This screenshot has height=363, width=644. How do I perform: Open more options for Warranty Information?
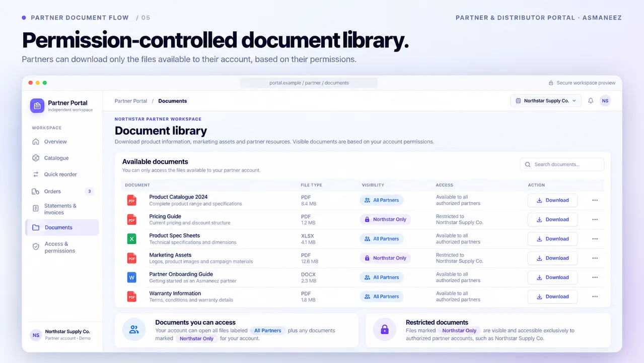point(595,296)
